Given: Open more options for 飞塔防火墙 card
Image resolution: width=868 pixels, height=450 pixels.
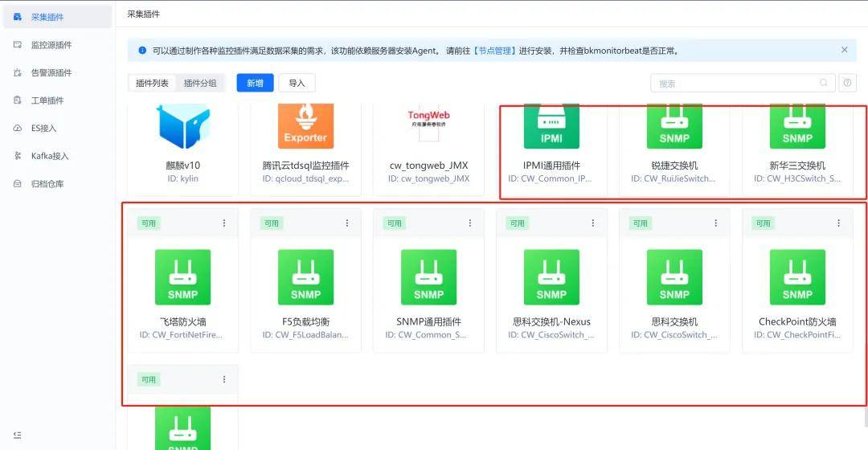Looking at the screenshot, I should [224, 223].
